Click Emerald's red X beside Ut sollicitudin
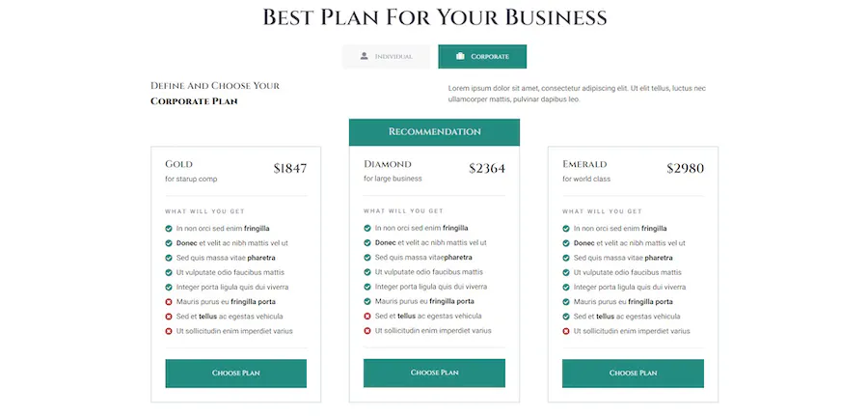This screenshot has height=416, width=868. pyautogui.click(x=566, y=331)
